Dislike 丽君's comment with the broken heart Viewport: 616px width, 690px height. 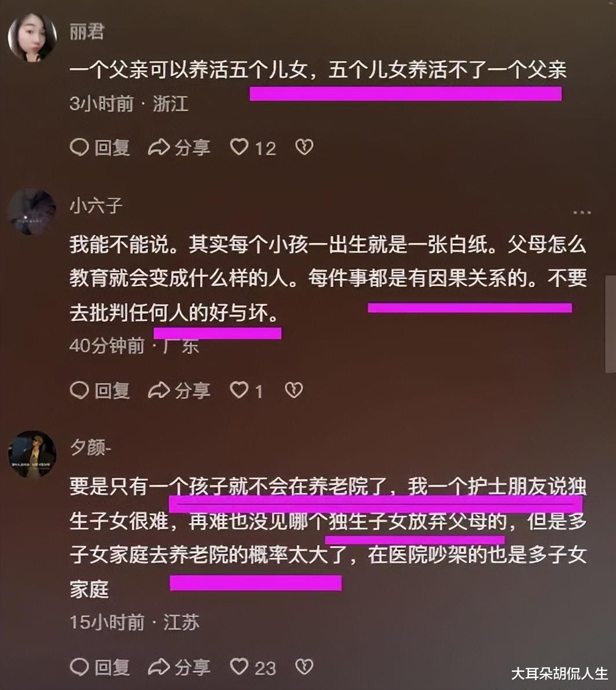pyautogui.click(x=304, y=147)
